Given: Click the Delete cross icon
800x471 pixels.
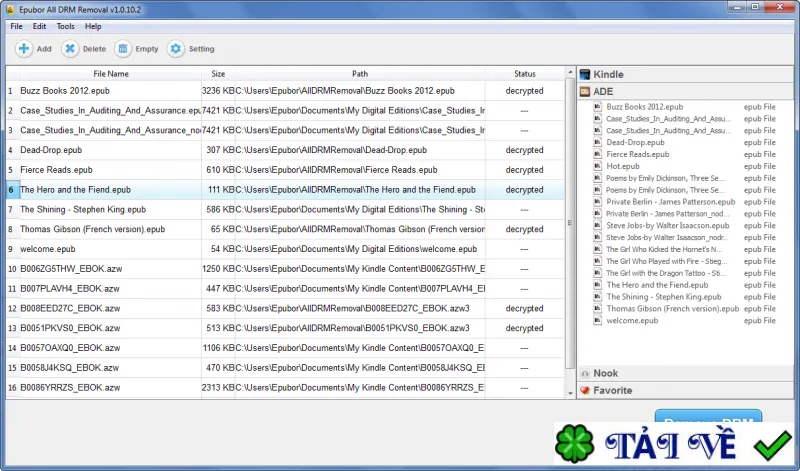Looking at the screenshot, I should click(70, 48).
